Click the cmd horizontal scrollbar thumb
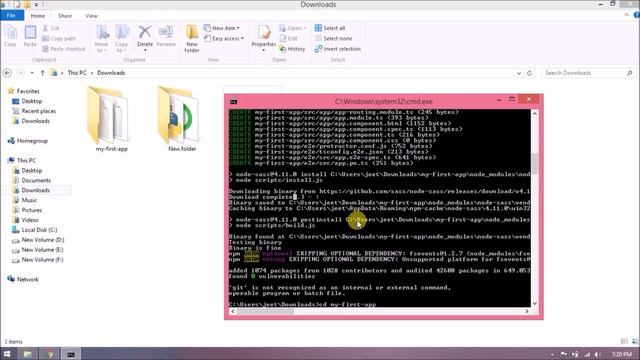 [265, 311]
